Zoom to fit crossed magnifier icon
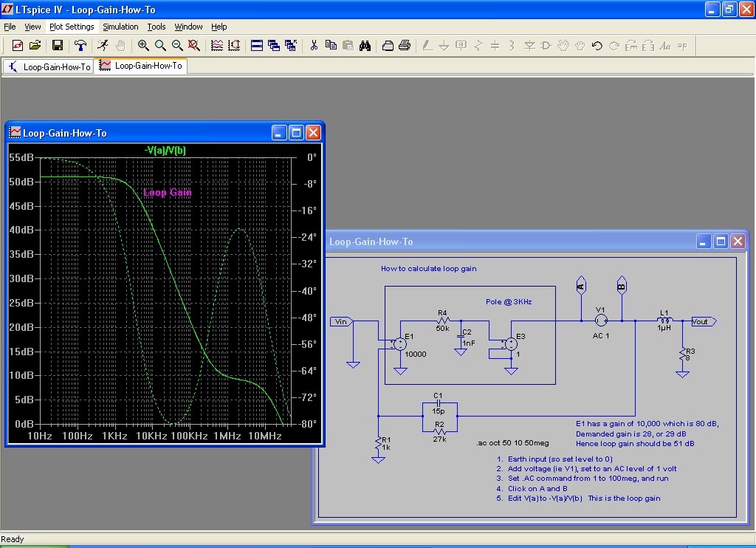Image resolution: width=756 pixels, height=548 pixels. [194, 45]
